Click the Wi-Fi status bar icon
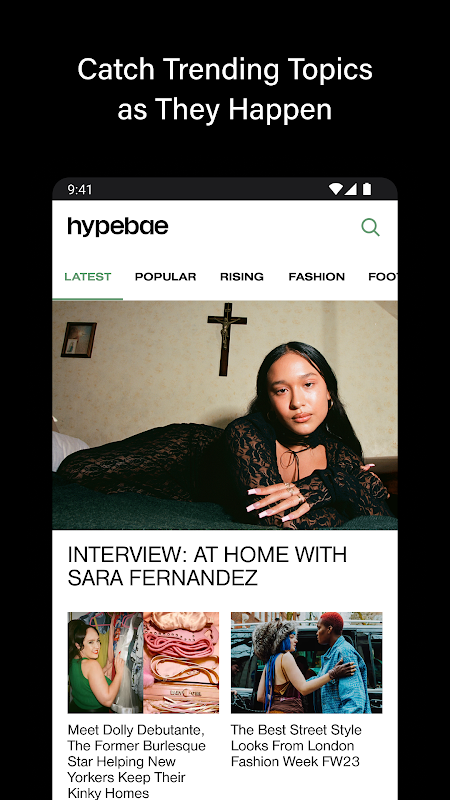 coord(335,189)
